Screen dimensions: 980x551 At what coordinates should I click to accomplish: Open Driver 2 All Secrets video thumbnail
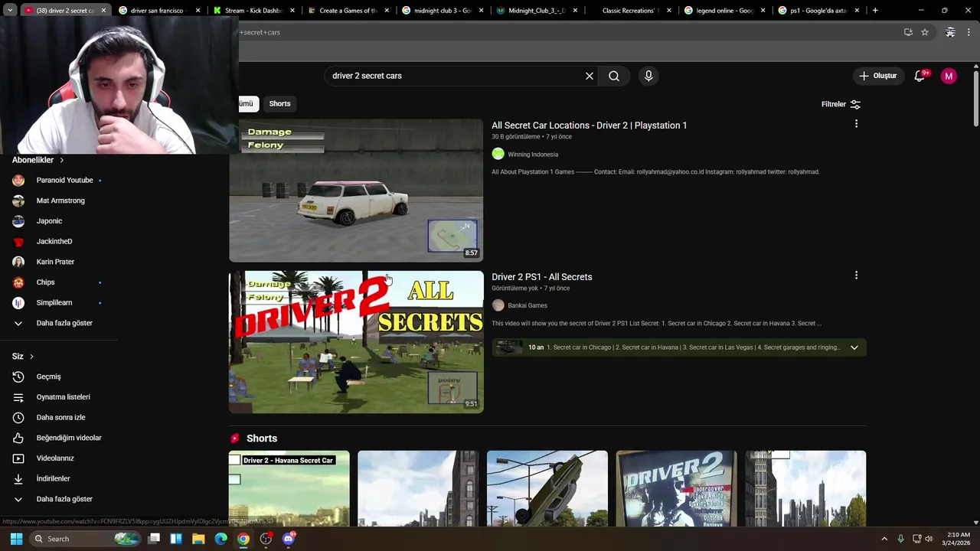(x=356, y=341)
